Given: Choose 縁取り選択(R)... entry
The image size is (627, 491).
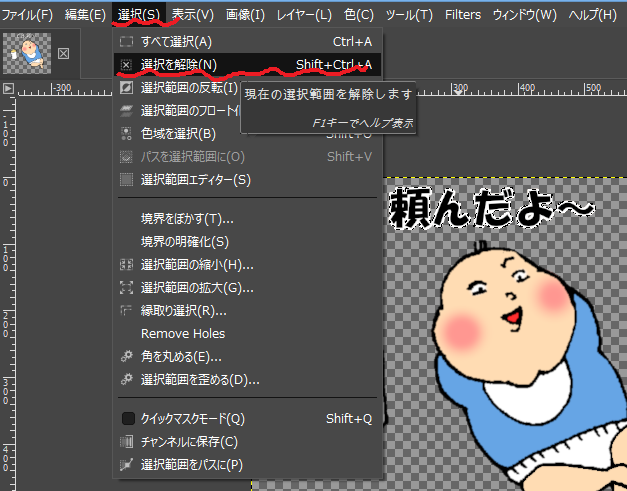Looking at the screenshot, I should (247, 311).
